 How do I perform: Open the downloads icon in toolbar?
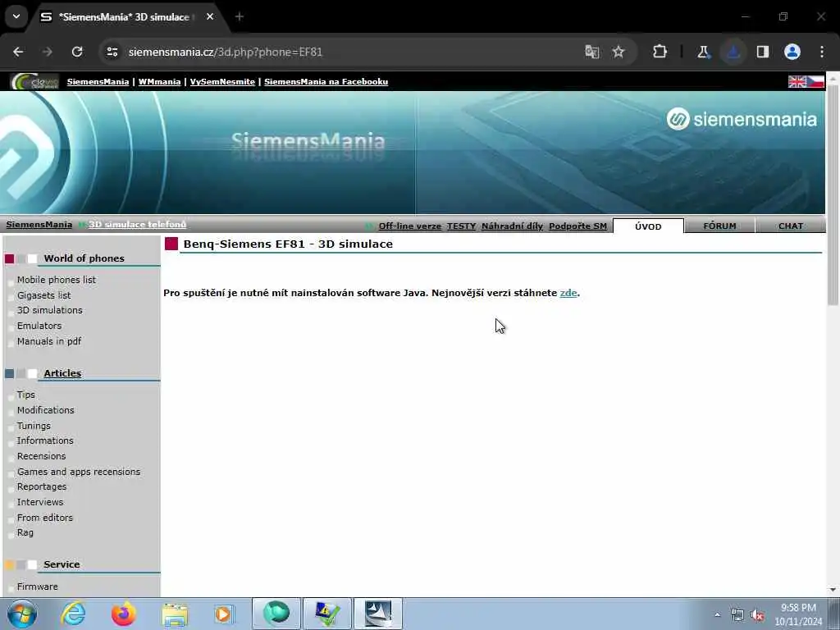click(733, 52)
